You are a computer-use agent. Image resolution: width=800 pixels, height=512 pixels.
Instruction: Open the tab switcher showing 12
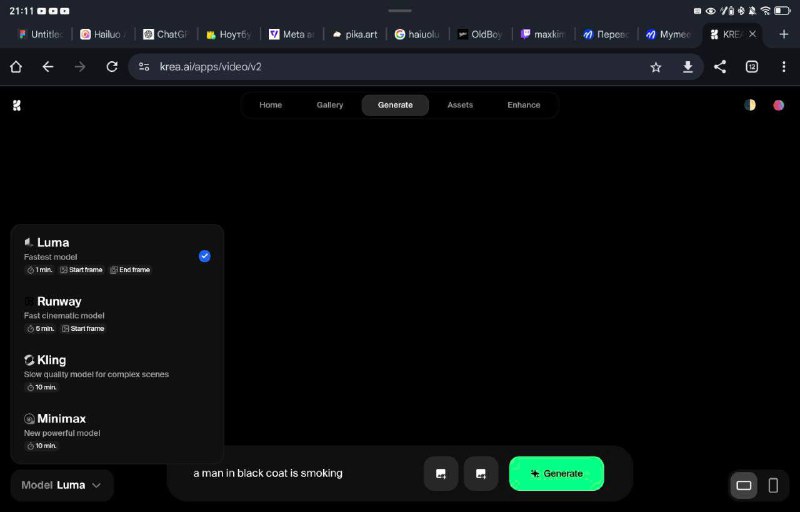752,67
